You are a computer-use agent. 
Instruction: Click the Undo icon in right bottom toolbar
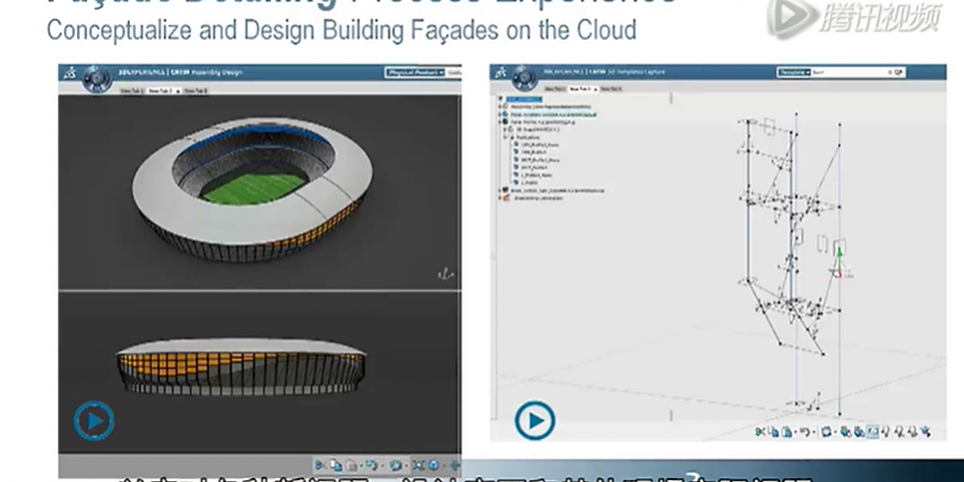click(x=807, y=432)
